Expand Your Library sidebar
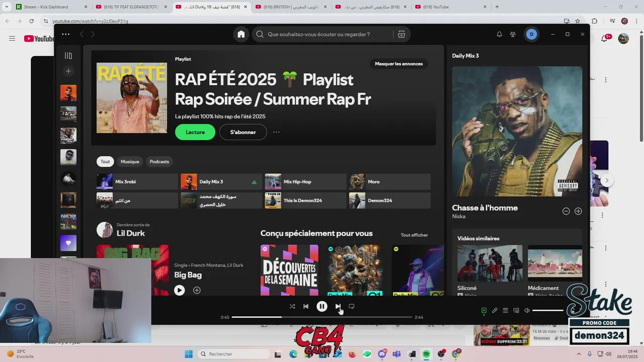 (68, 56)
